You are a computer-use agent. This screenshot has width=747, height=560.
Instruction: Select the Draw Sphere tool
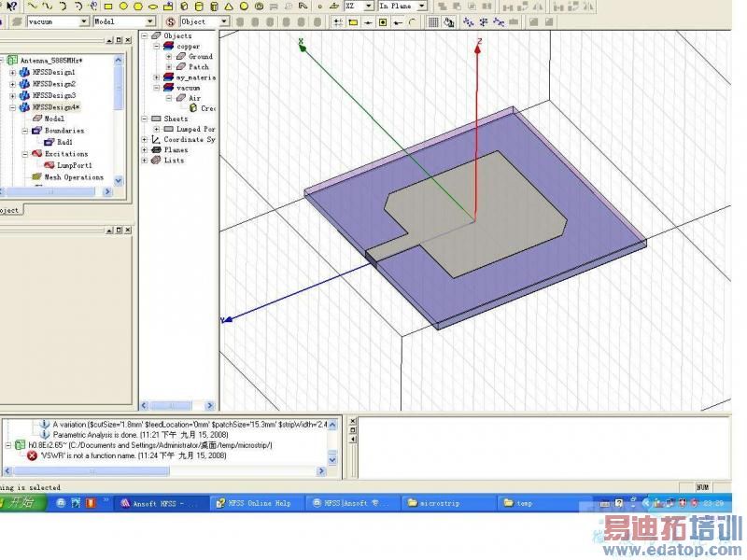pos(244,7)
